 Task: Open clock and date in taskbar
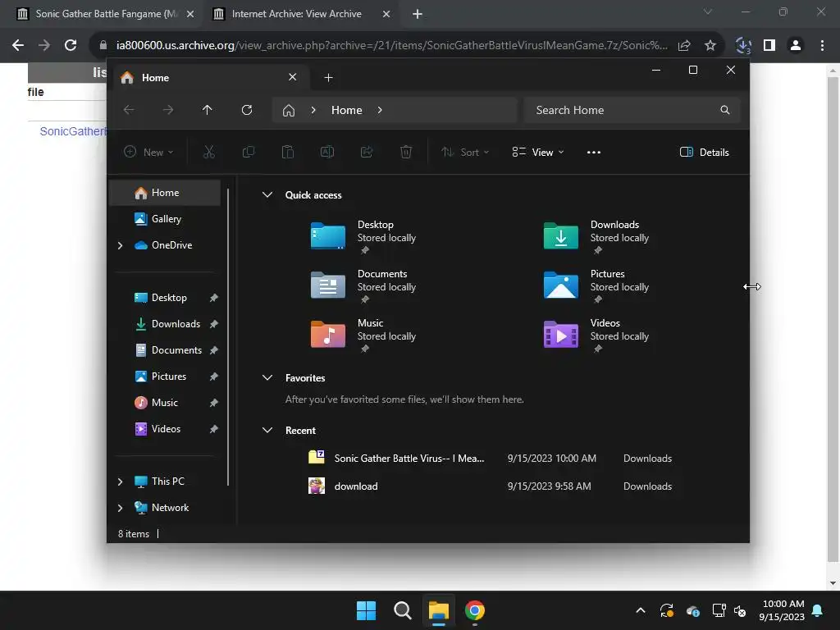point(782,610)
